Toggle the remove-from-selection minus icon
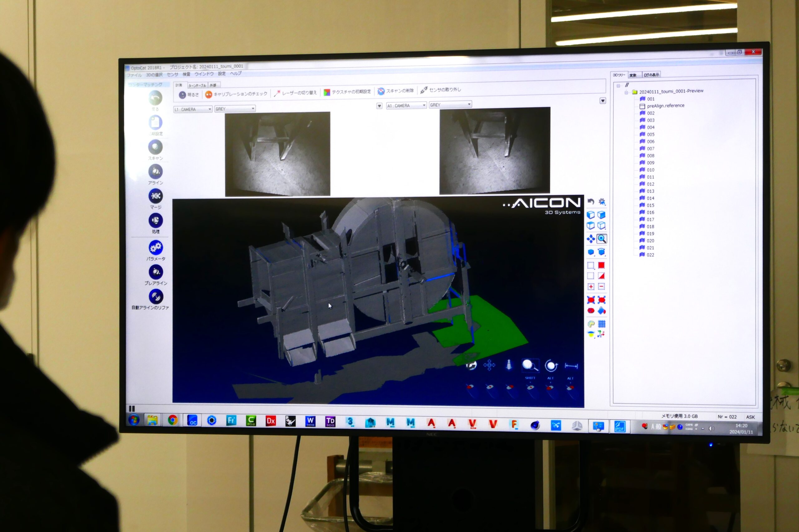This screenshot has height=532, width=799. (x=601, y=287)
